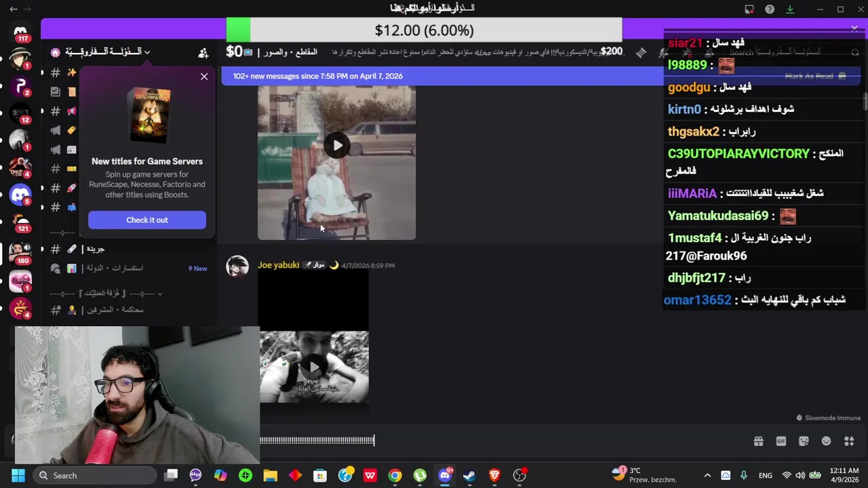Screen dimensions: 868x488
Task: Open the emoji picker icon
Action: [x=826, y=441]
